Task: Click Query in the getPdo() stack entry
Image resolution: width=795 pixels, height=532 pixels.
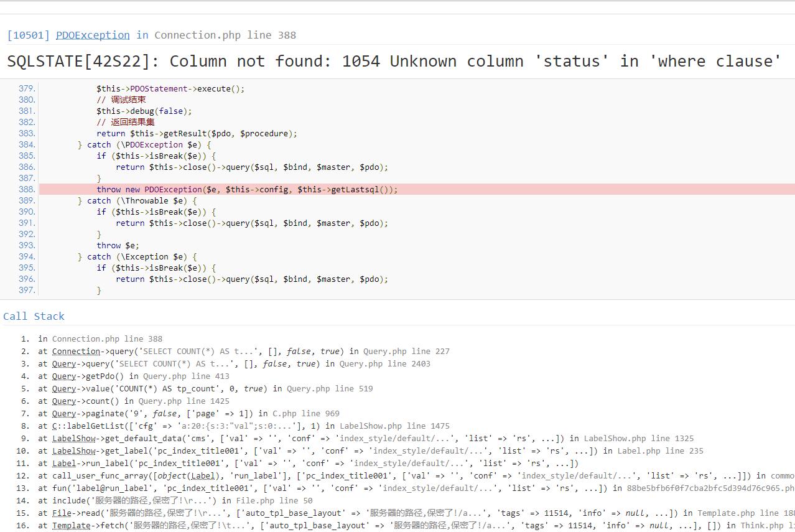Action: coord(64,376)
